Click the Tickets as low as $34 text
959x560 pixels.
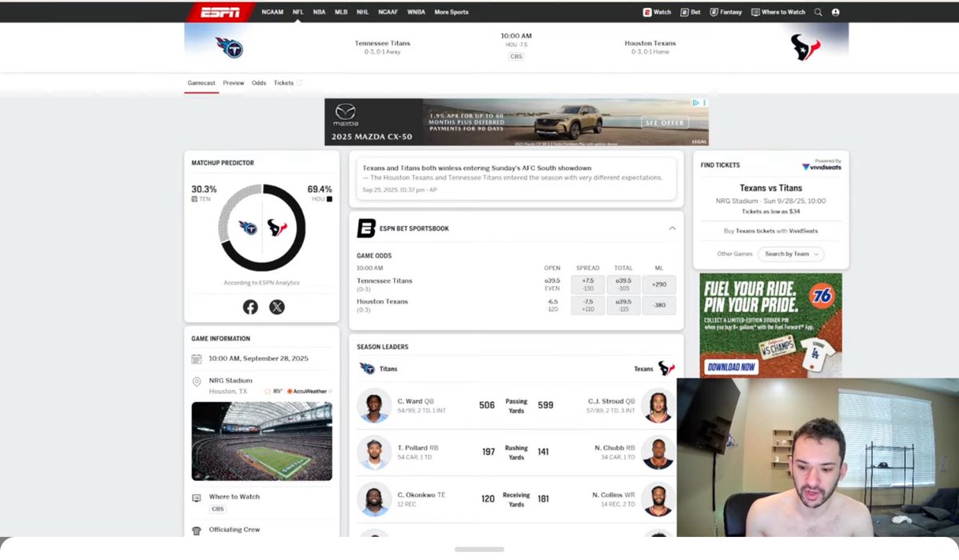point(770,212)
